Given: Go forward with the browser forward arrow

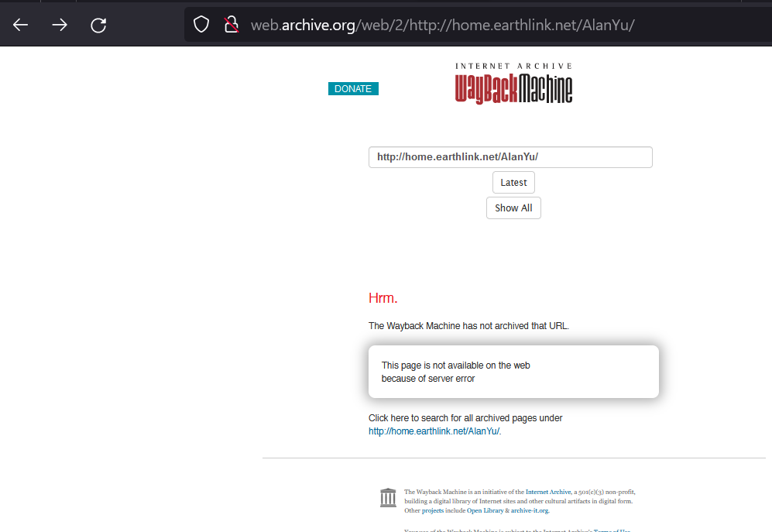Looking at the screenshot, I should point(60,25).
